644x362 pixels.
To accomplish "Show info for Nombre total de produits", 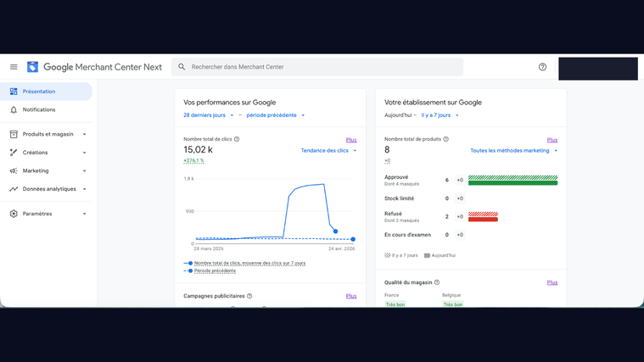I will [x=446, y=139].
